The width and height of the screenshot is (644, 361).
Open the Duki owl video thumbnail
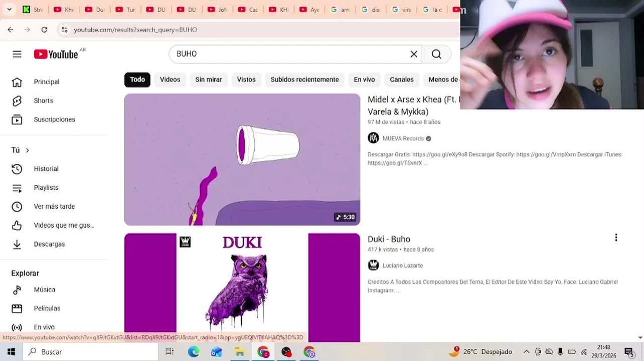[x=242, y=287]
